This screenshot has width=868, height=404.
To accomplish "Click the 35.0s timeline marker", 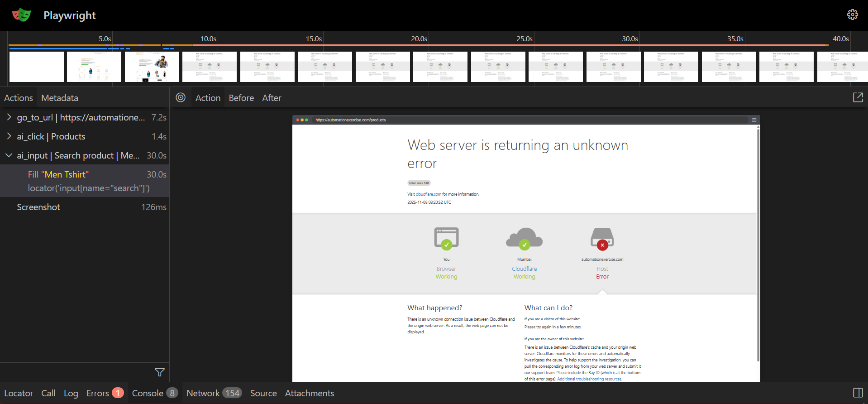I will pos(735,39).
